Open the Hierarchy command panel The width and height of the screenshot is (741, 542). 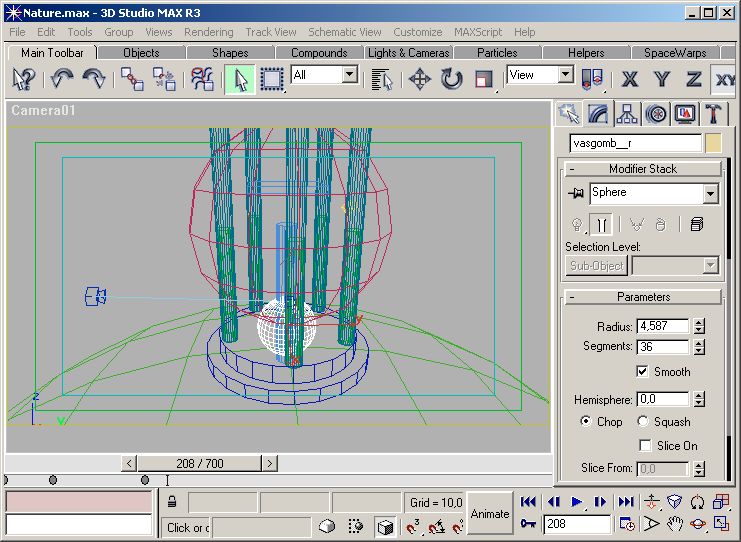[627, 113]
